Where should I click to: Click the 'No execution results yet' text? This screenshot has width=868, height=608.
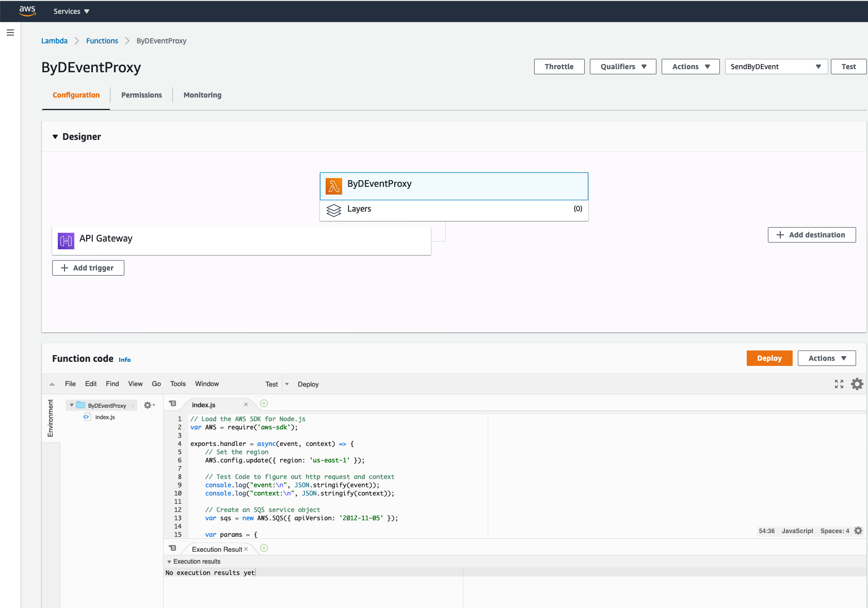tap(210, 573)
